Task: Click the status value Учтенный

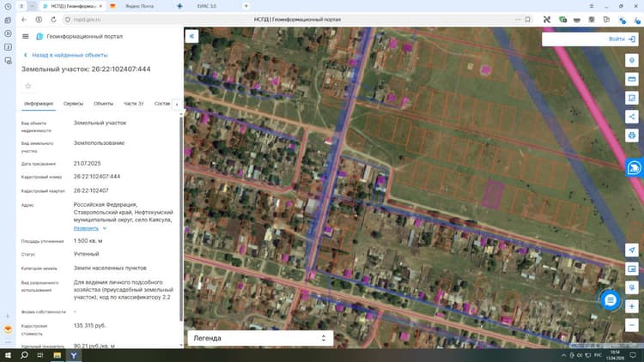Action: tap(86, 254)
